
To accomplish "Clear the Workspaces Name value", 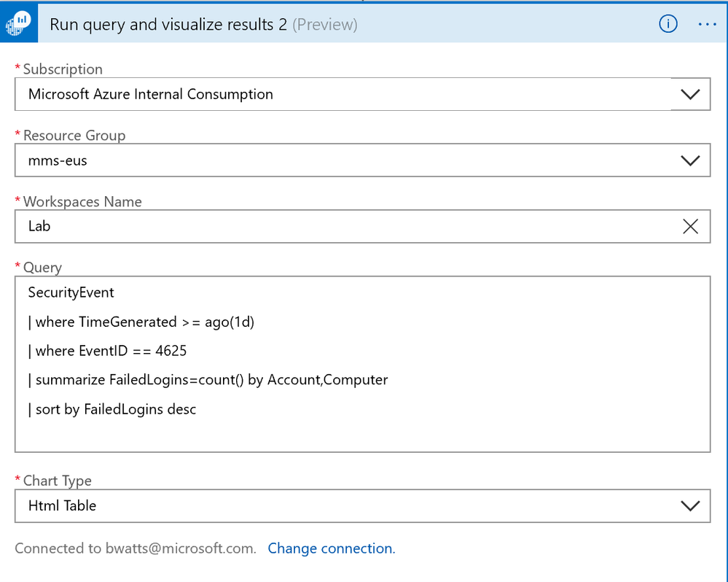I will pos(690,227).
